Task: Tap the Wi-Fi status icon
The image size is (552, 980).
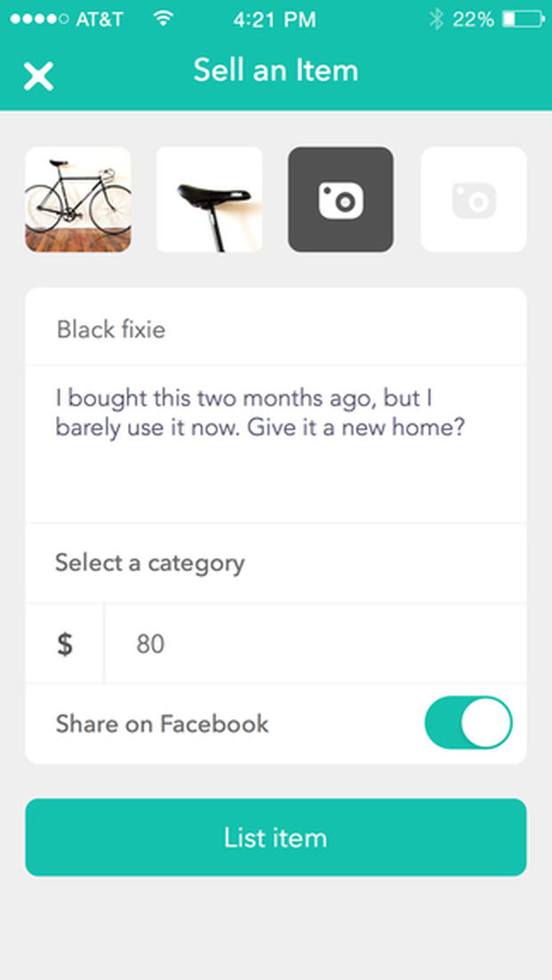Action: point(162,19)
